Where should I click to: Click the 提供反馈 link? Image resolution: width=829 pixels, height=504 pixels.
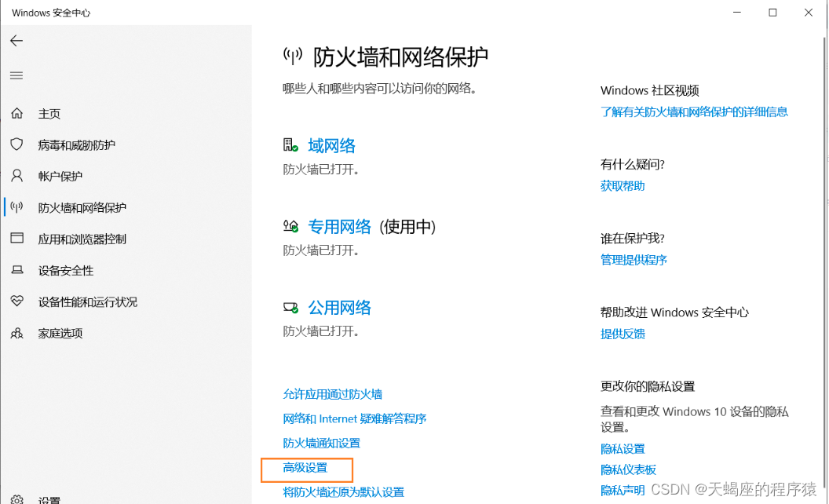623,334
